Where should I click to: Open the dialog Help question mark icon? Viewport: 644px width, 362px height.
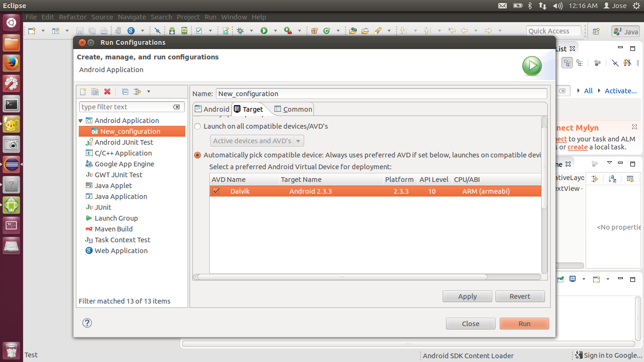coord(87,323)
